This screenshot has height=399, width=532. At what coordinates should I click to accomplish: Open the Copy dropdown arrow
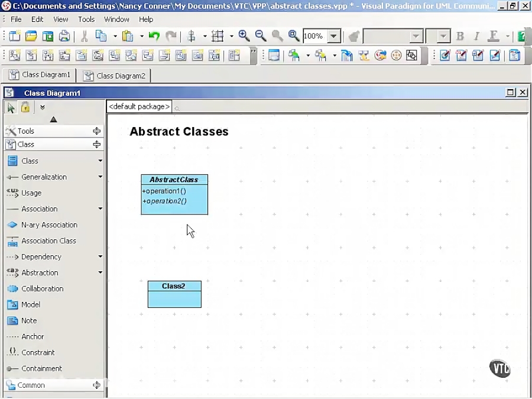(x=115, y=36)
